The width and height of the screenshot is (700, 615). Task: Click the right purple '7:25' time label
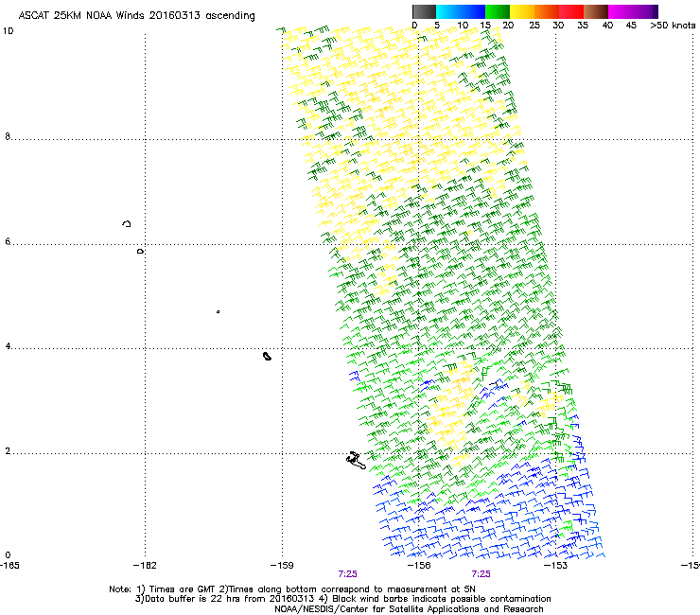481,574
